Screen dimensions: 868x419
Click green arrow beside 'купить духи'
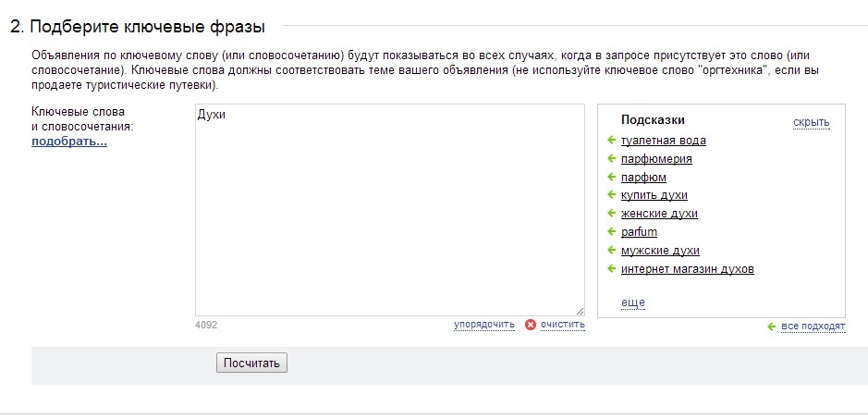coord(611,194)
